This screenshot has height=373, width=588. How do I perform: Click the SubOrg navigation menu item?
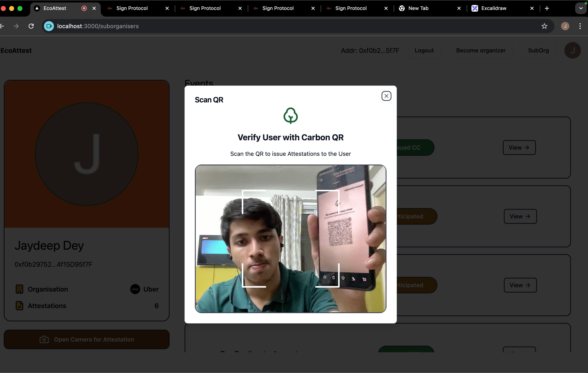click(x=538, y=50)
